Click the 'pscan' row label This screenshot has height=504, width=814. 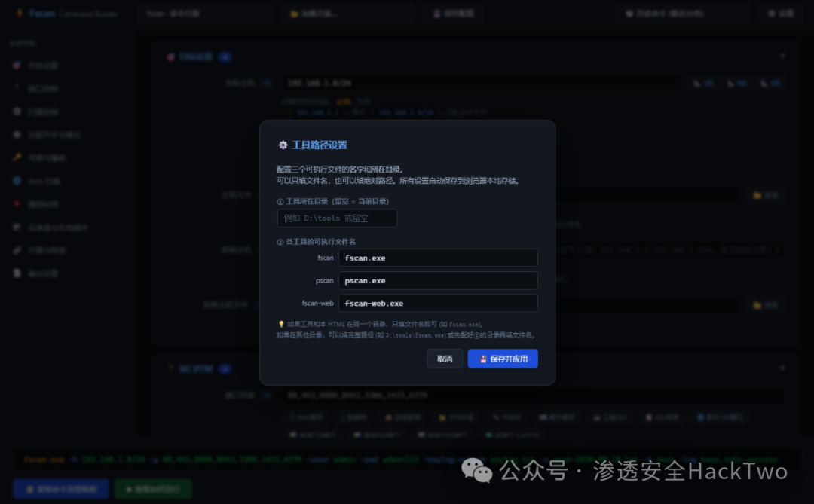click(324, 280)
